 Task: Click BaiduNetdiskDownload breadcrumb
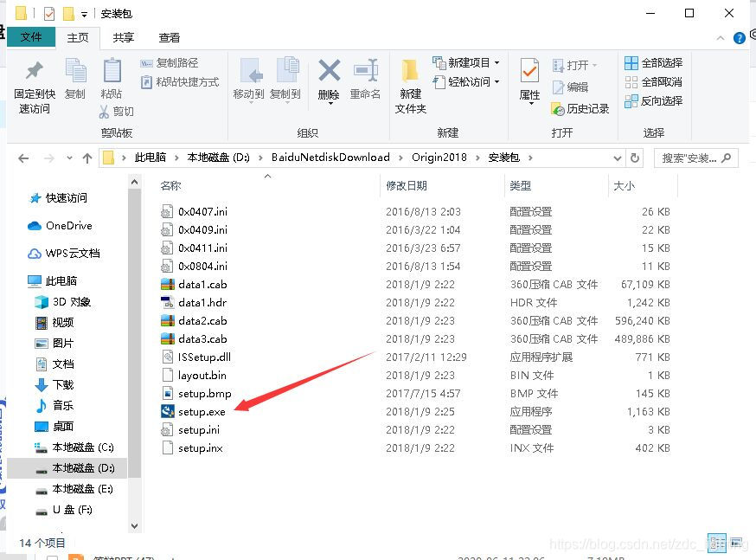(x=330, y=158)
